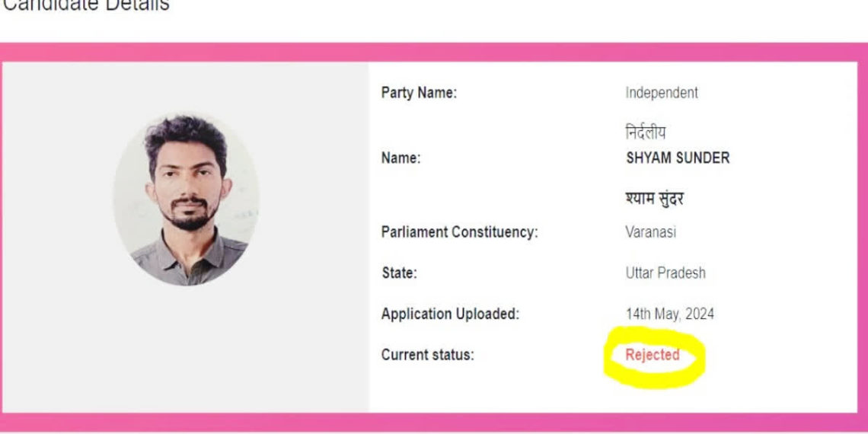Click the Candidate Details heading

click(x=86, y=5)
